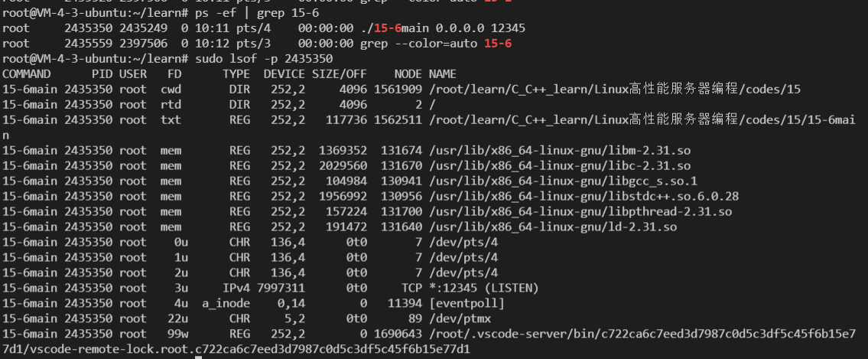Image resolution: width=868 pixels, height=359 pixels.
Task: Select the libm-2.31.so library path
Action: point(560,150)
